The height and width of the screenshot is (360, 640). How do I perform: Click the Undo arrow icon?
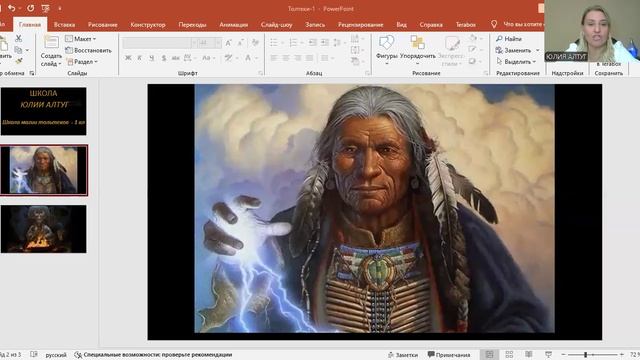pyautogui.click(x=11, y=8)
